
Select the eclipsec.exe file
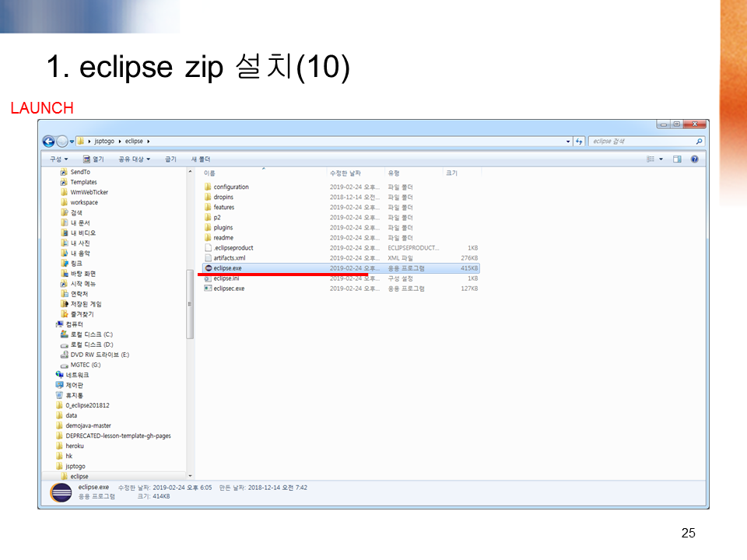[x=341, y=289]
